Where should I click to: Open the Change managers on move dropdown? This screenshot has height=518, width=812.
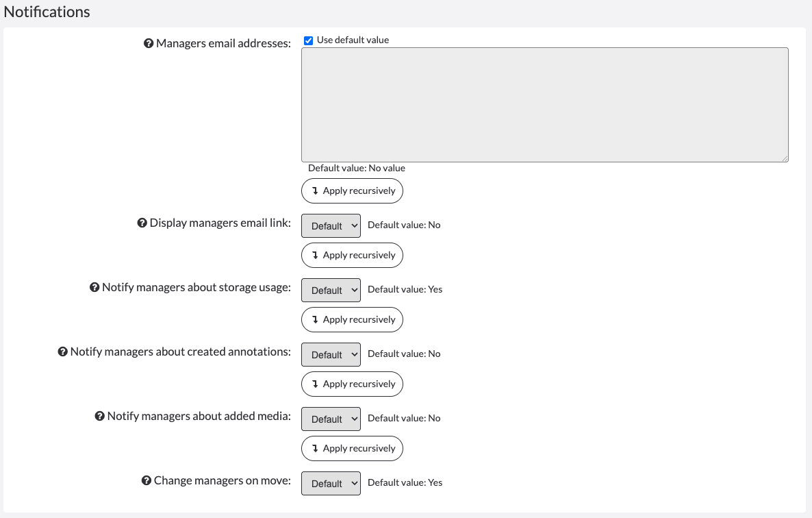(331, 483)
